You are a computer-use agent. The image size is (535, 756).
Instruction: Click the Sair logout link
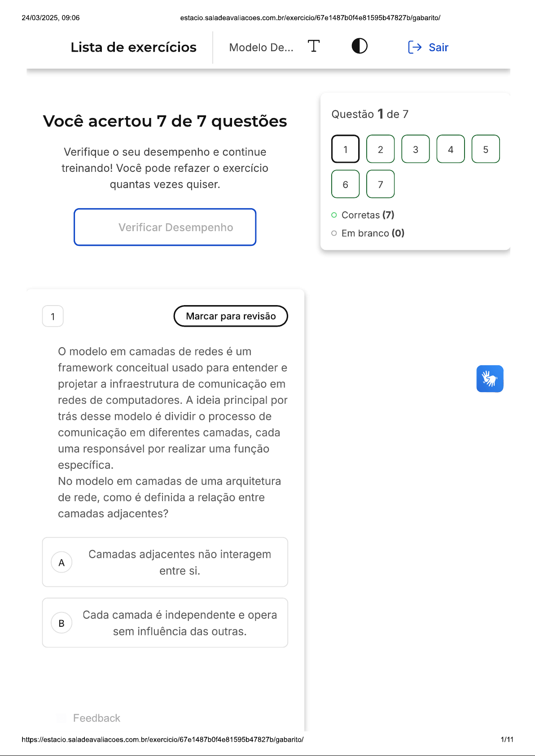click(428, 47)
